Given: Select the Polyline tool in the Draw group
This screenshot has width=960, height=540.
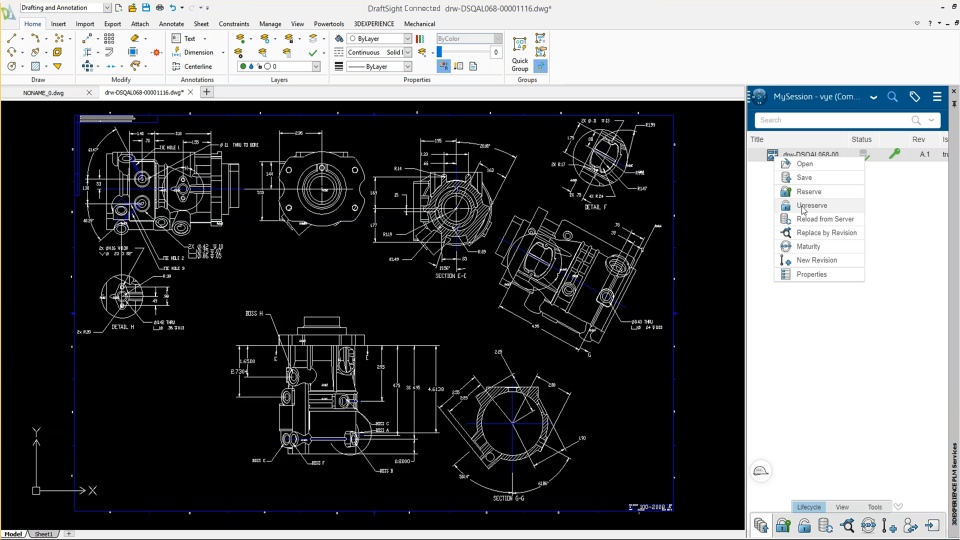Looking at the screenshot, I should pyautogui.click(x=35, y=38).
